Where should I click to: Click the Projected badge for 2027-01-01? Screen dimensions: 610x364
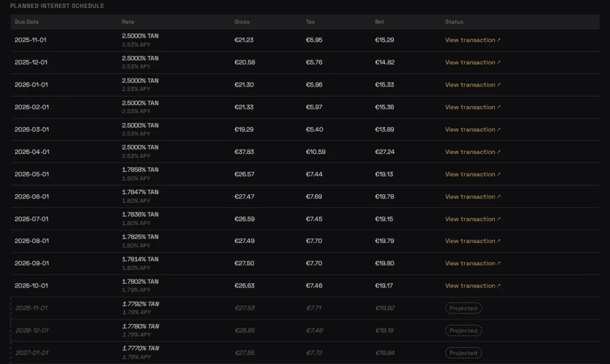coord(463,353)
